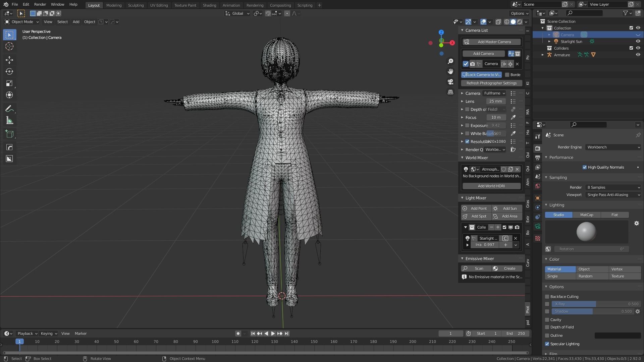Open Object properties tab icon

[x=538, y=198]
